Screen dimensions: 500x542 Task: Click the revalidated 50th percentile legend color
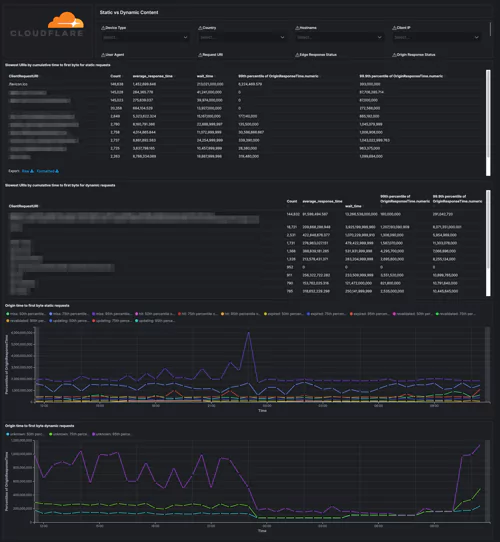point(395,314)
